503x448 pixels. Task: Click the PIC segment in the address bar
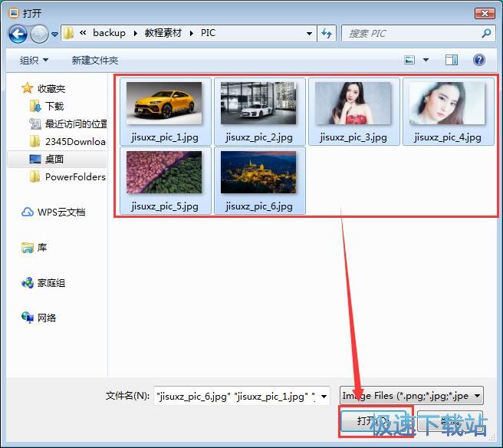208,33
